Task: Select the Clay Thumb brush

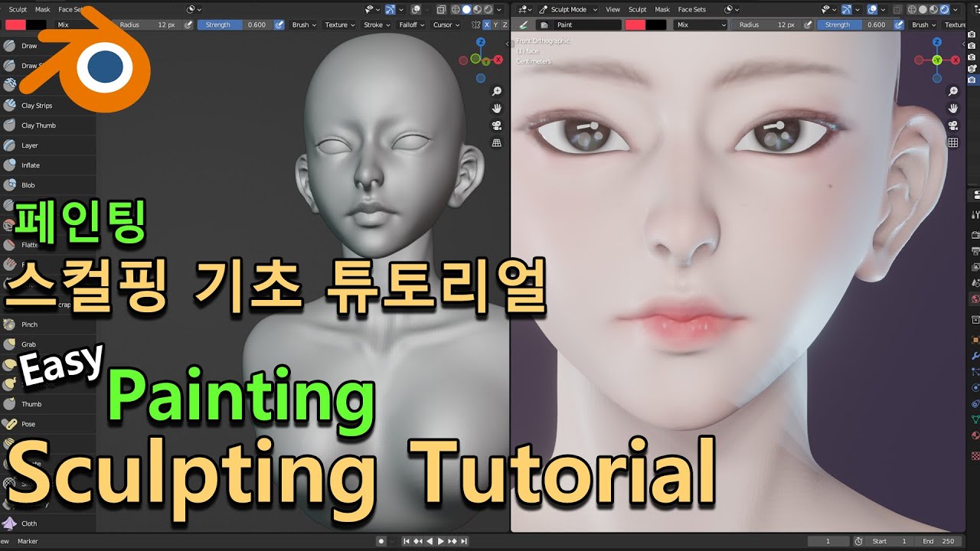Action: [x=47, y=126]
